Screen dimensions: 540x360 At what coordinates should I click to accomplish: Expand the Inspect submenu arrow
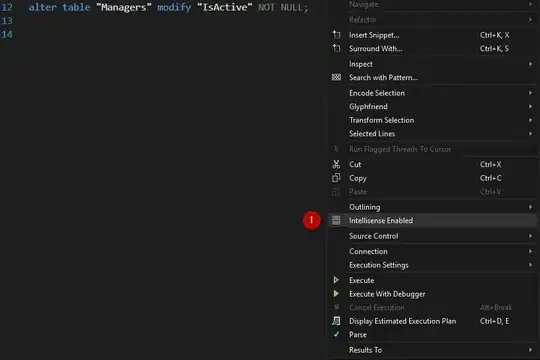tap(530, 64)
